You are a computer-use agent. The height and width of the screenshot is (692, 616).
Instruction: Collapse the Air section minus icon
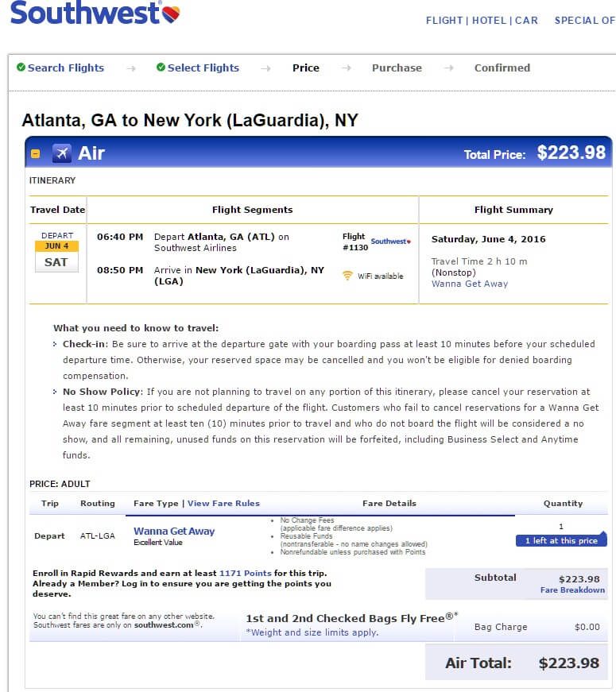(35, 153)
